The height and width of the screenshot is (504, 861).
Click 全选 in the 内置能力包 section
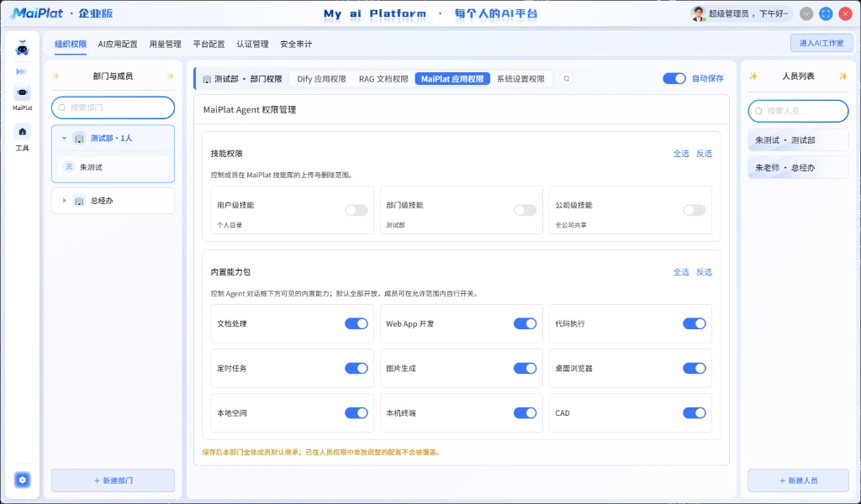[681, 272]
